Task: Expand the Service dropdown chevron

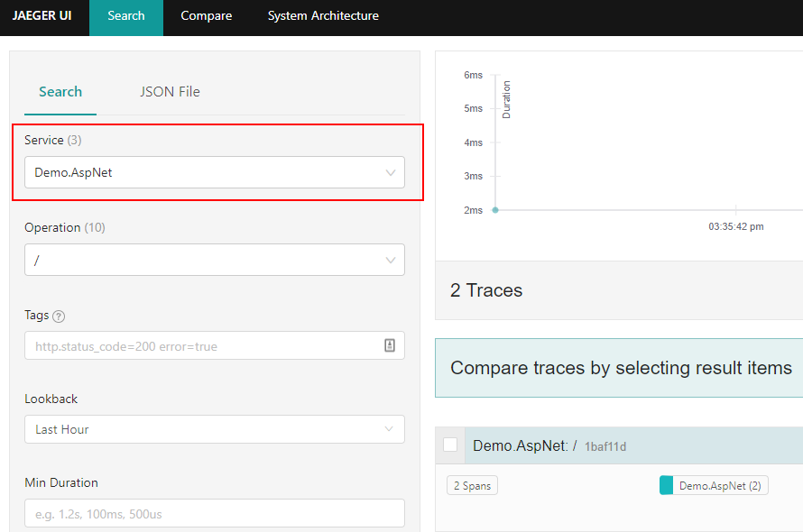Action: tap(391, 172)
